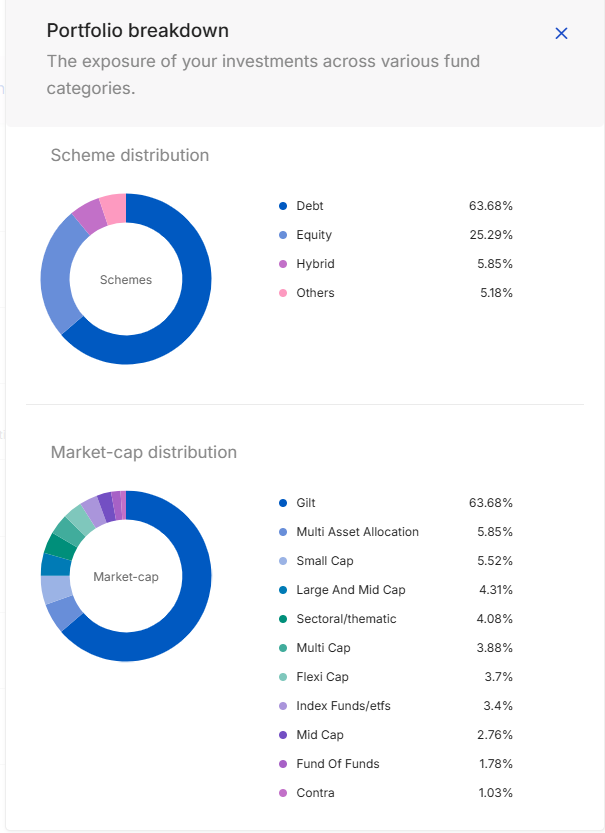Image resolution: width=605 pixels, height=833 pixels.
Task: Click the Equity legend color dot
Action: coord(283,235)
